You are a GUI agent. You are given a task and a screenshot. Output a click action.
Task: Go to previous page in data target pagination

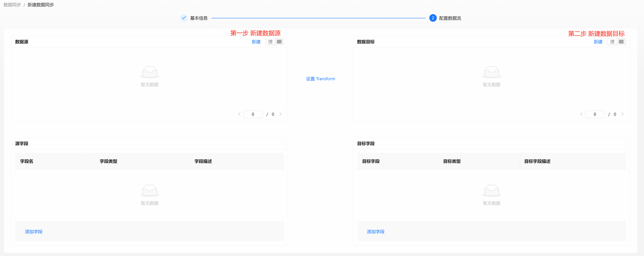pos(581,114)
